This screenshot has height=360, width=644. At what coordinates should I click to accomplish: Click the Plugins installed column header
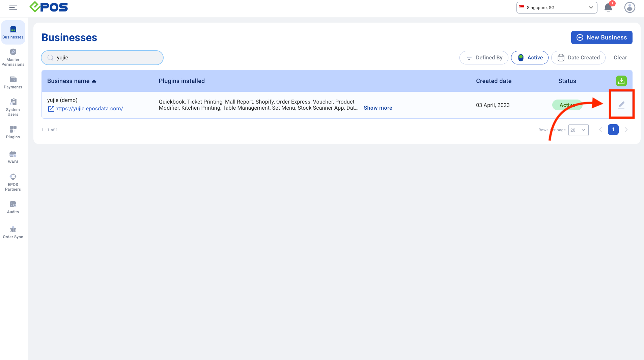pos(181,81)
